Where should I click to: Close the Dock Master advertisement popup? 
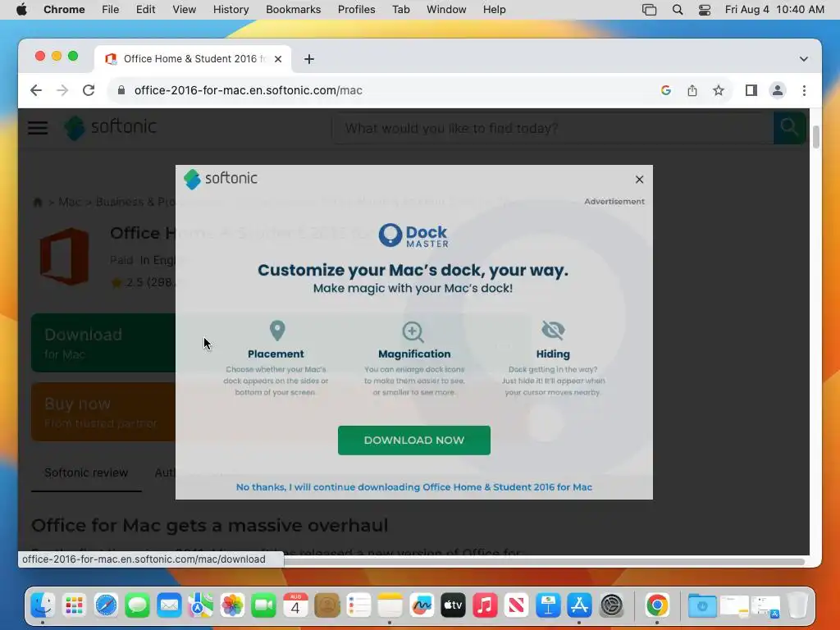click(639, 180)
